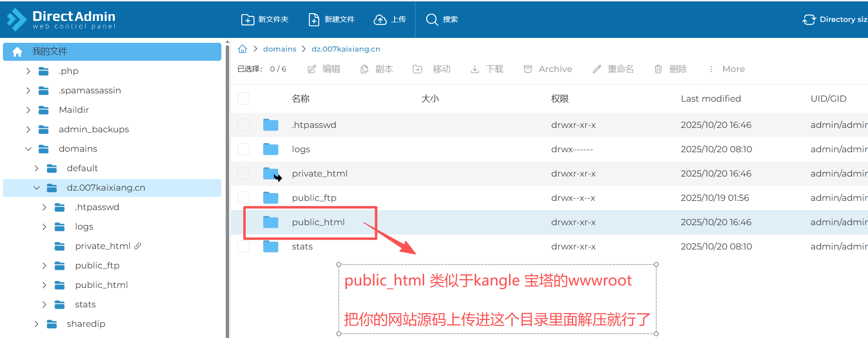This screenshot has height=338, width=868.
Task: Click the Archive action icon
Action: 528,69
